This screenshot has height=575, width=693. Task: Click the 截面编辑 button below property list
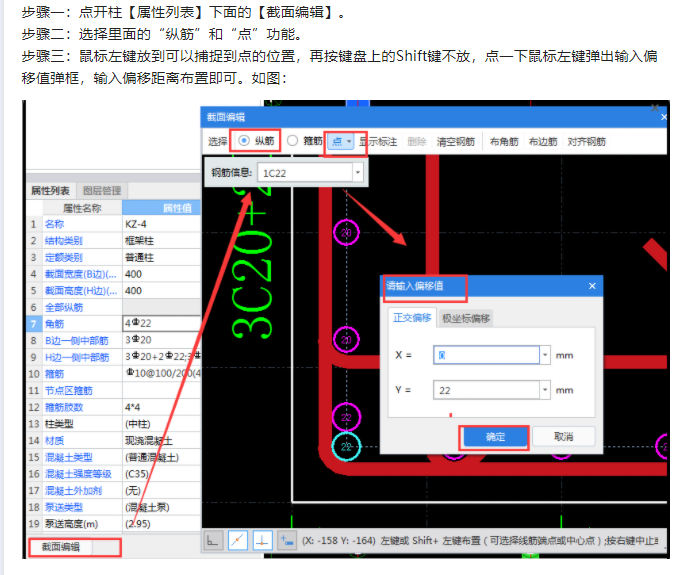pyautogui.click(x=61, y=547)
